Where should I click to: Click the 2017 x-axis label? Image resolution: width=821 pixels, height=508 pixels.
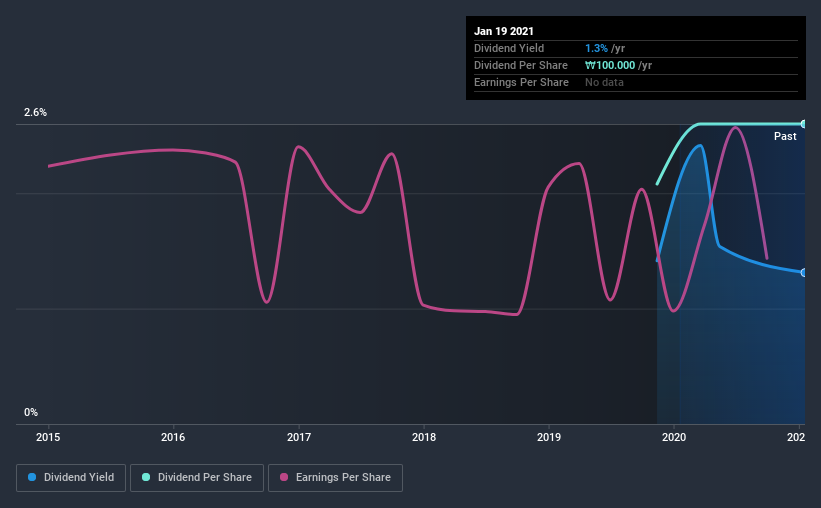tap(298, 437)
